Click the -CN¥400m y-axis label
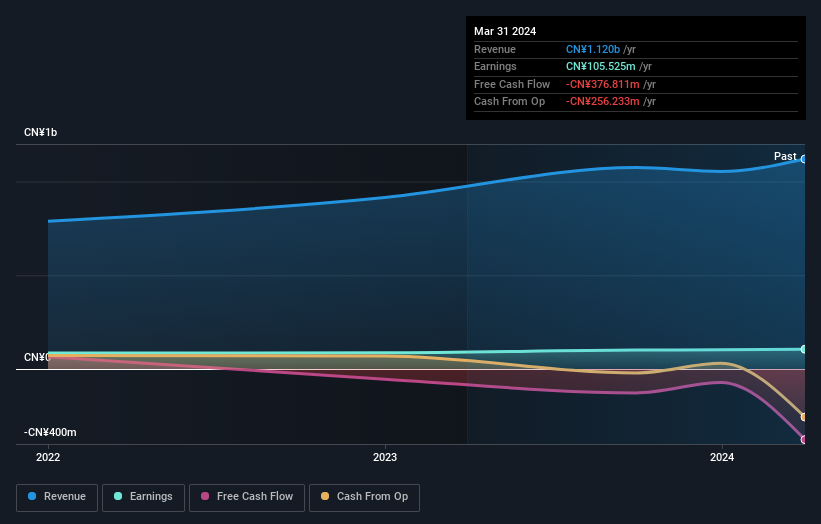The image size is (821, 524). click(50, 432)
